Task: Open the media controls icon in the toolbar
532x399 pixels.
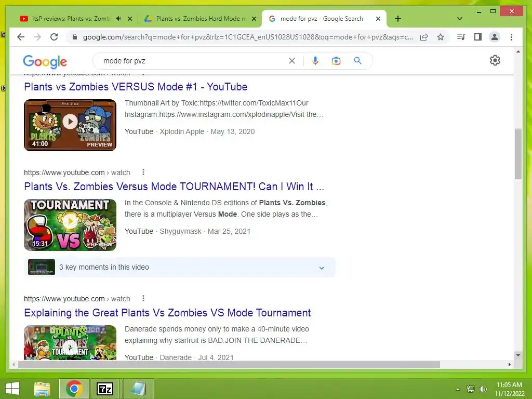Action: (x=461, y=37)
